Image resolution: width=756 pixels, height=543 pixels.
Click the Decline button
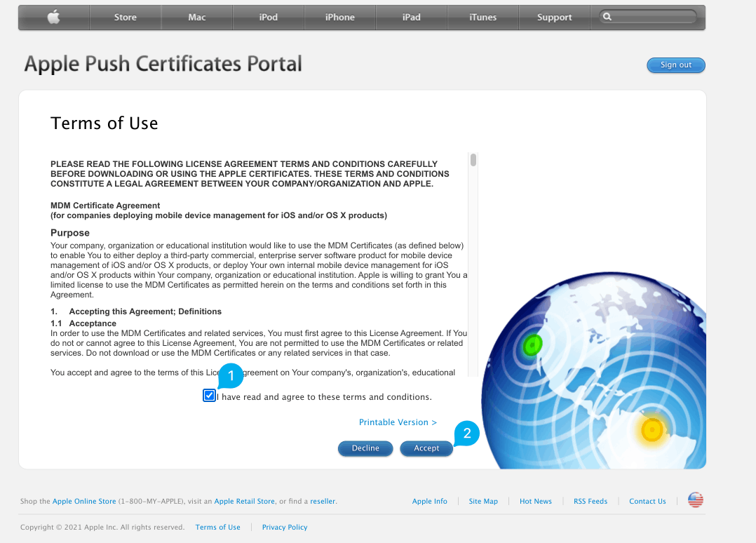pos(365,448)
